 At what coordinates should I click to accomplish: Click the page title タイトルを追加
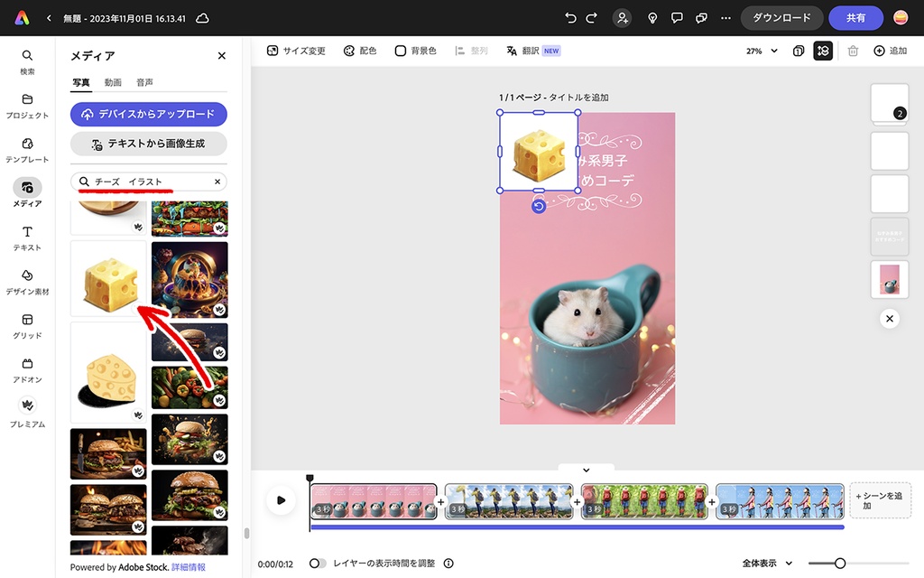(x=578, y=98)
